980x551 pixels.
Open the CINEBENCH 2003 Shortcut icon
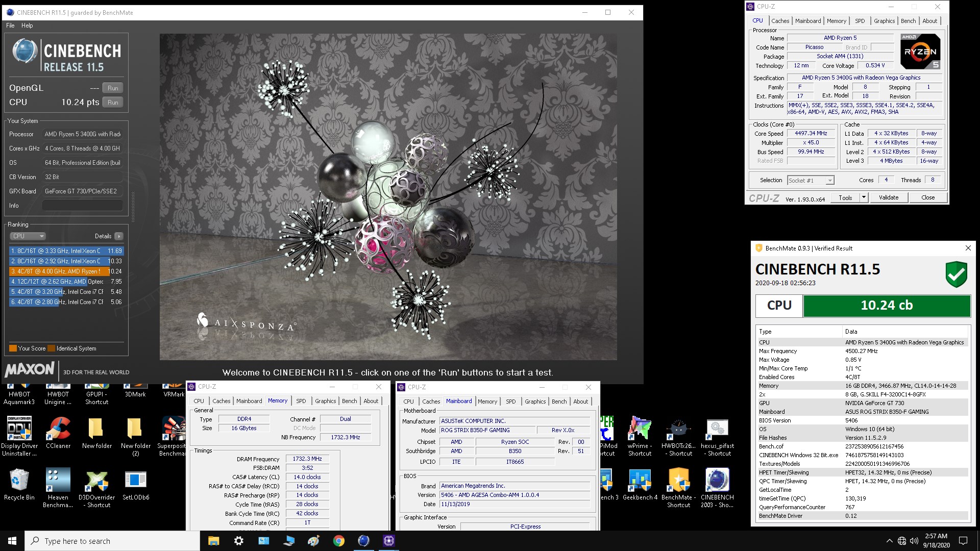coord(717,487)
